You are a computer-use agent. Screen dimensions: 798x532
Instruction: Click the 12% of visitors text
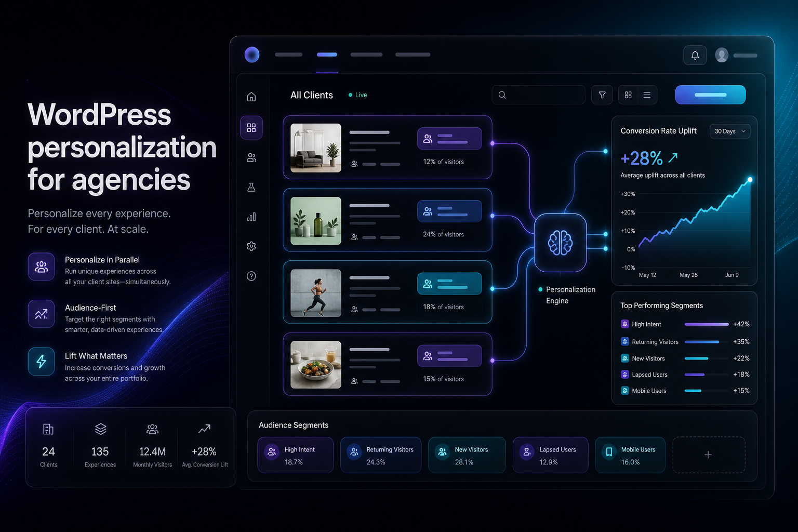tap(444, 162)
